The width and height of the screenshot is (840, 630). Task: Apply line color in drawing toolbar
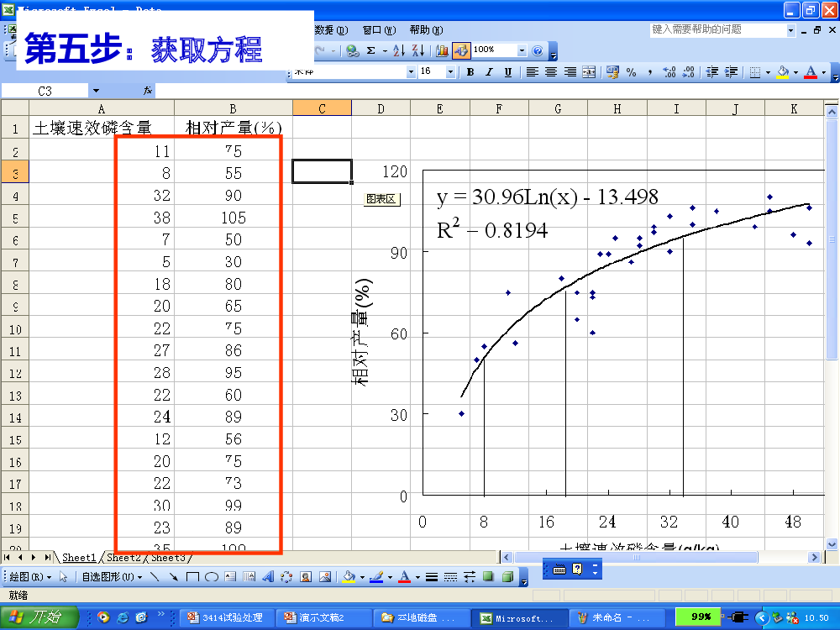pos(376,577)
